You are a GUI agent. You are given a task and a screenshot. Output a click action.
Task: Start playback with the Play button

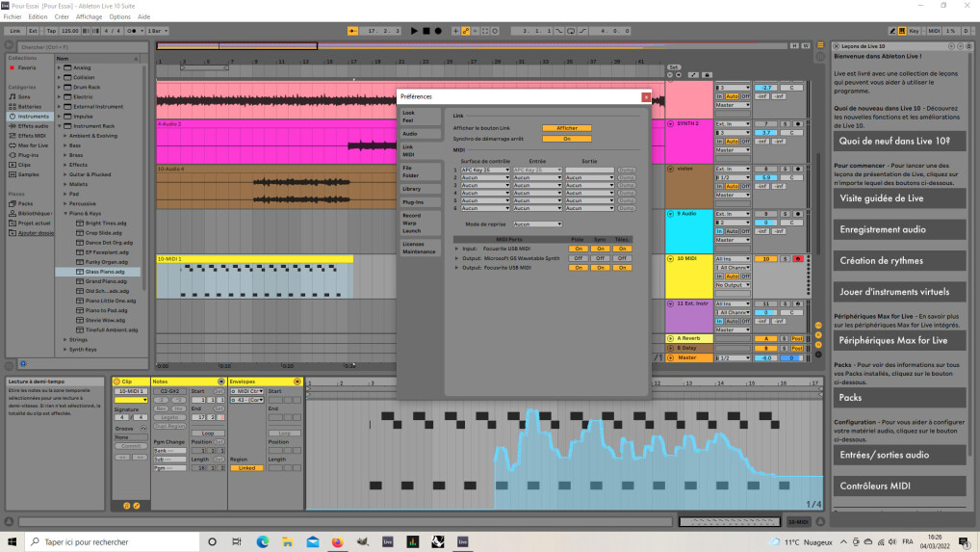point(414,31)
